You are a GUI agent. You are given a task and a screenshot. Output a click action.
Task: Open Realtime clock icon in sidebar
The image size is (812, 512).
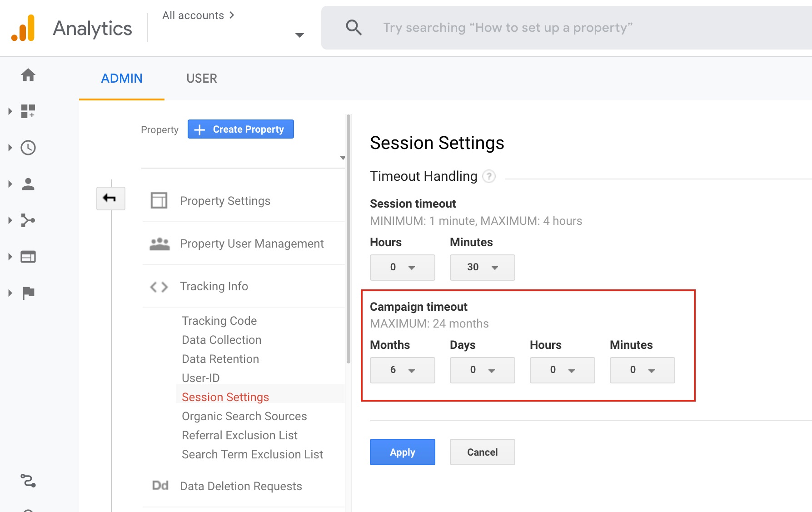click(x=28, y=148)
